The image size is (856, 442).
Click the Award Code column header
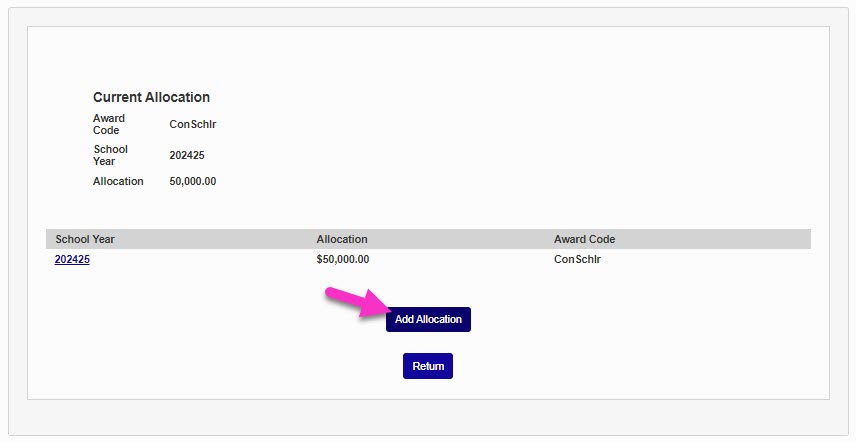584,240
